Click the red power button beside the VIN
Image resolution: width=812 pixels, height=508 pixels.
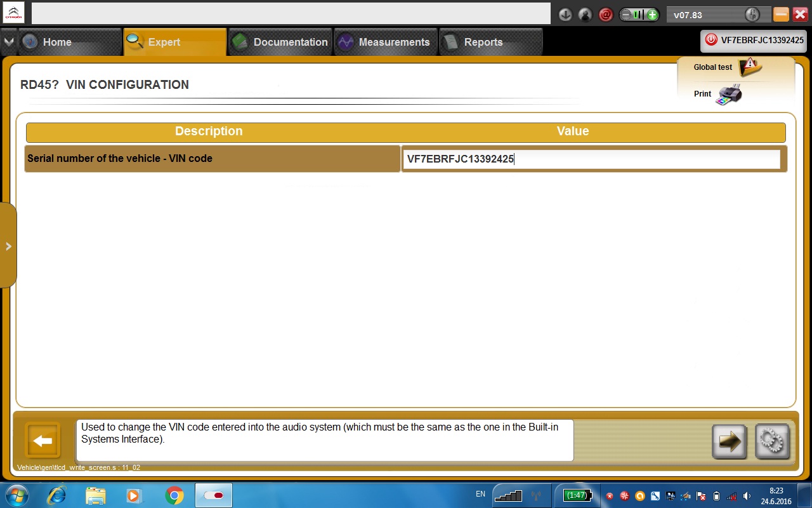coord(711,40)
